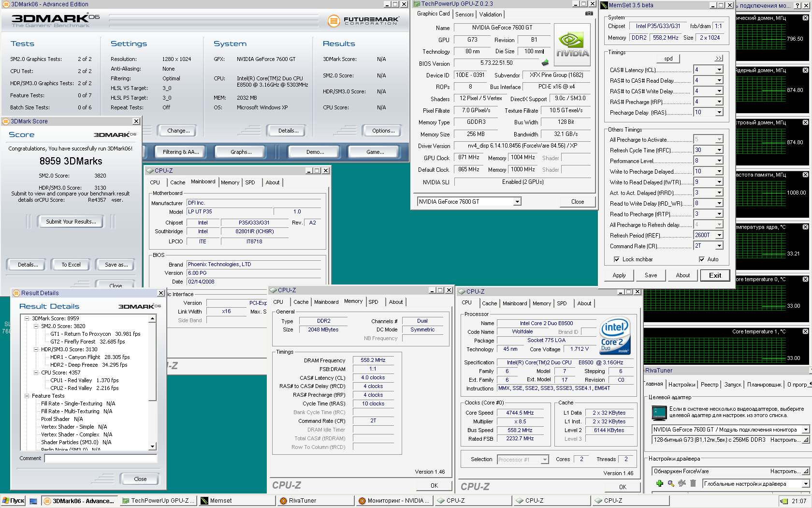Image resolution: width=812 pixels, height=508 pixels.
Task: Click the magnifier icon in RivaTuner
Action: pyautogui.click(x=671, y=483)
